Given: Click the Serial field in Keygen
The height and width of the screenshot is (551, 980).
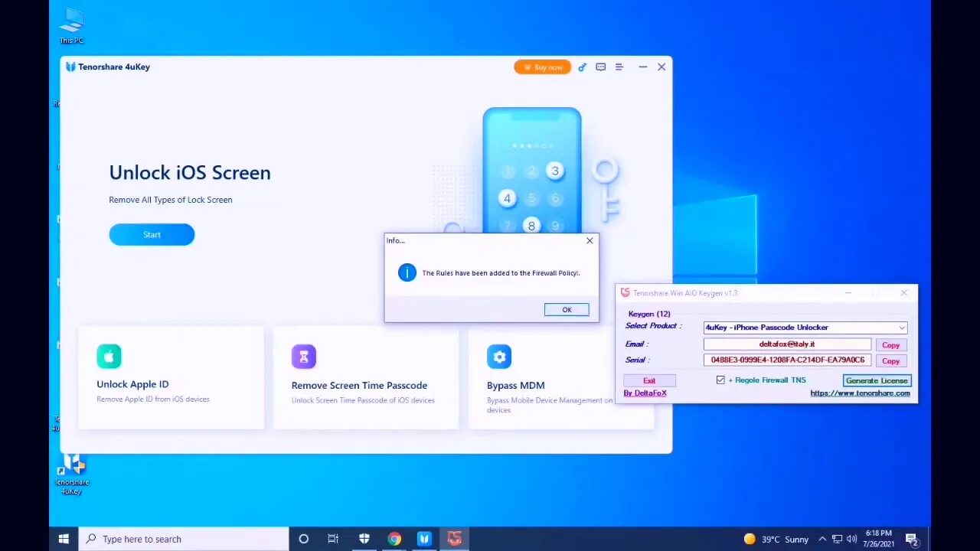Looking at the screenshot, I should tap(787, 360).
